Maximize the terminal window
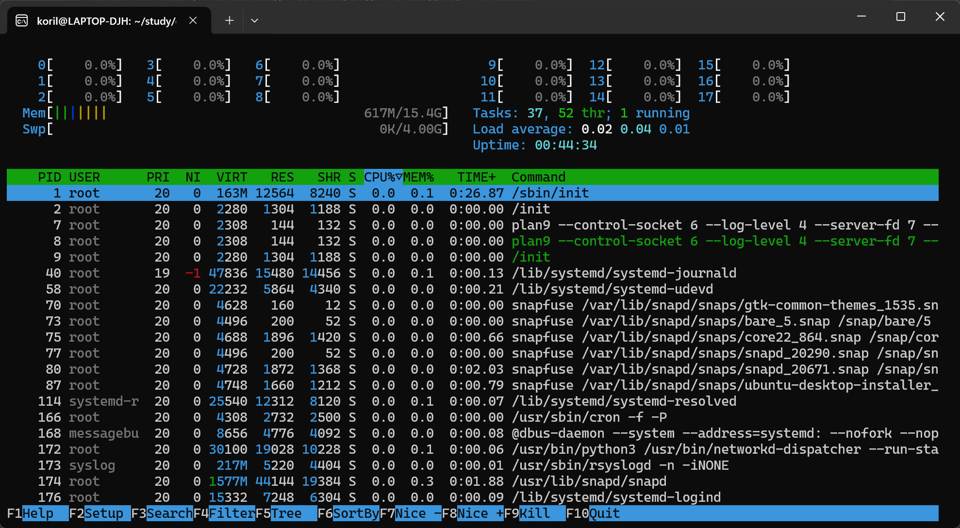960x528 pixels. (x=900, y=17)
